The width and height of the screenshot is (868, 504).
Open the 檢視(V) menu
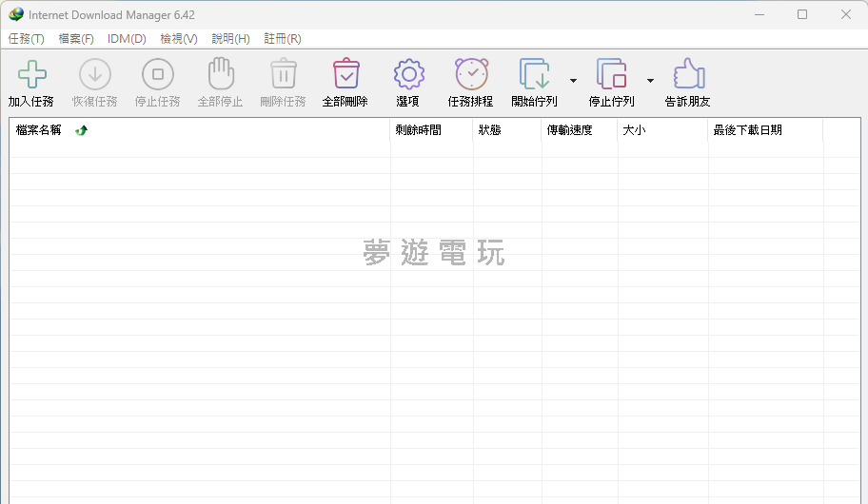click(x=179, y=39)
